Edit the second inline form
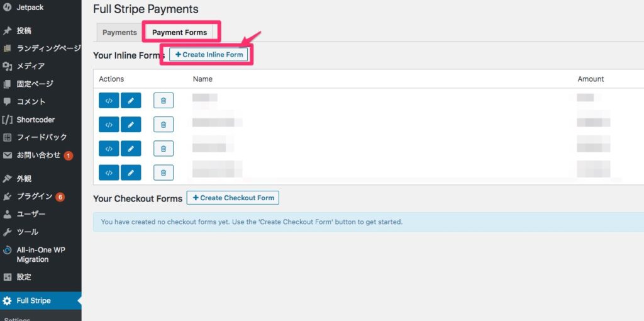Viewport: 644px width, 321px height. tap(131, 125)
